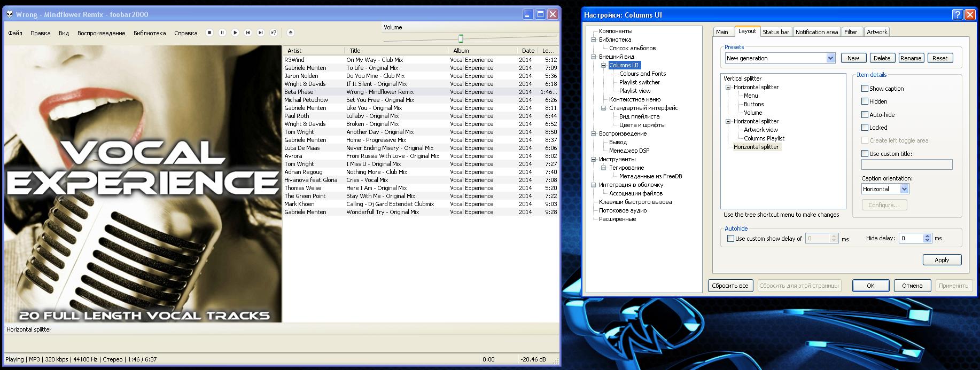Switch to the Notification area tab

point(816,32)
